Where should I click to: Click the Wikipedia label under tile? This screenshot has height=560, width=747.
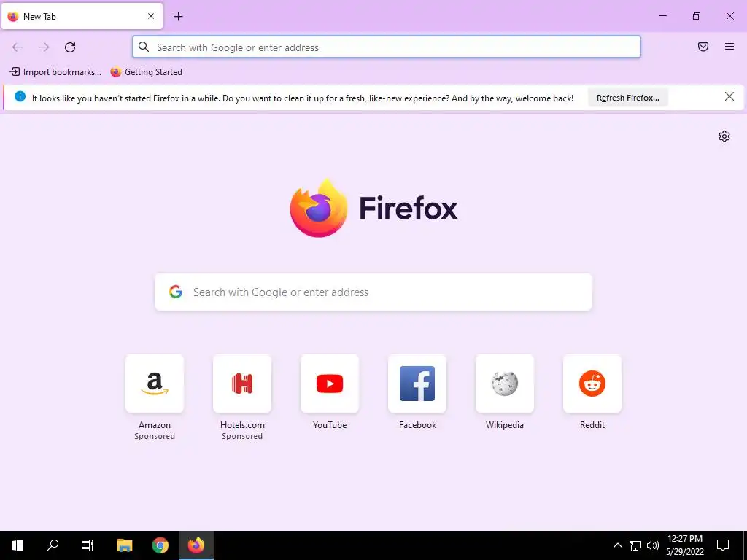505,425
